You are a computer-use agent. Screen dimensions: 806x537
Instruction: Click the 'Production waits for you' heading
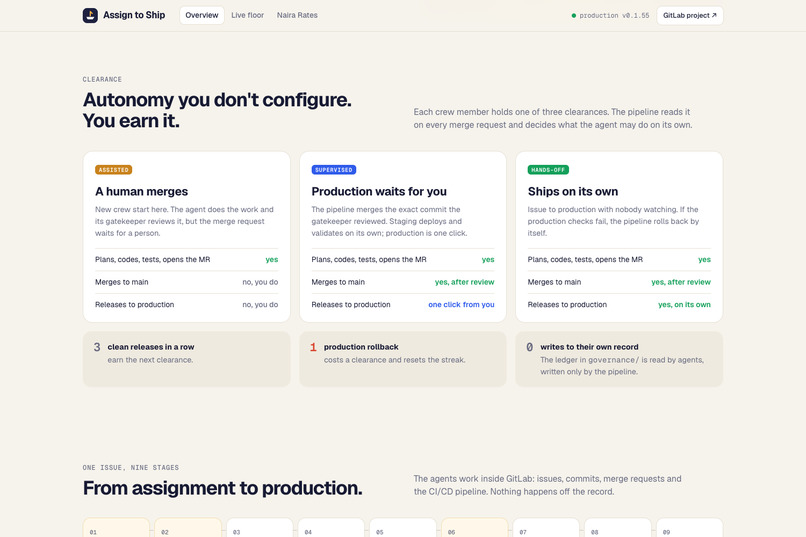(x=379, y=191)
